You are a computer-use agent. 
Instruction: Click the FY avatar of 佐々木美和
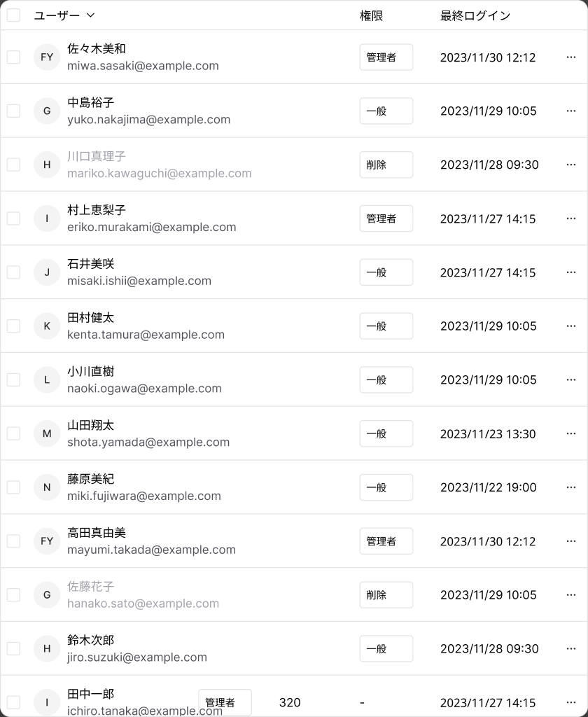pos(47,57)
